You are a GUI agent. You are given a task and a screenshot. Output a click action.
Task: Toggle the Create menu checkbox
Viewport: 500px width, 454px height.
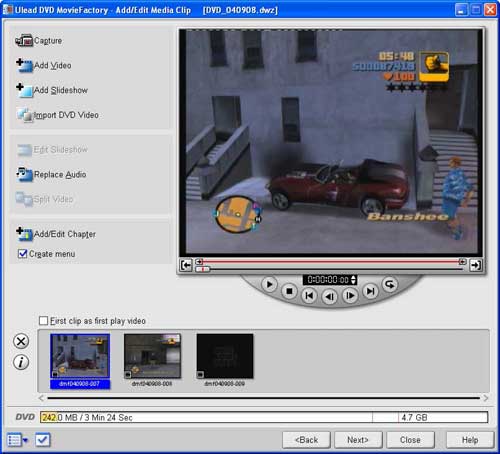coord(22,254)
